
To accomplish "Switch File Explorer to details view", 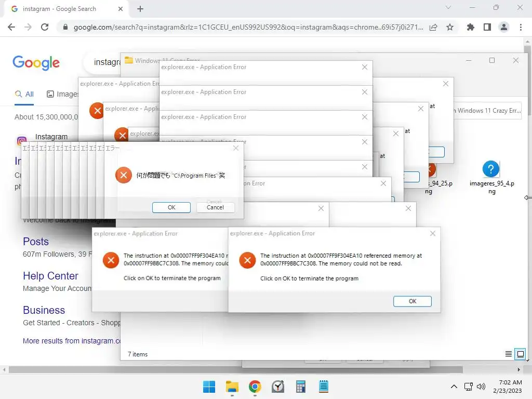I will (508, 354).
